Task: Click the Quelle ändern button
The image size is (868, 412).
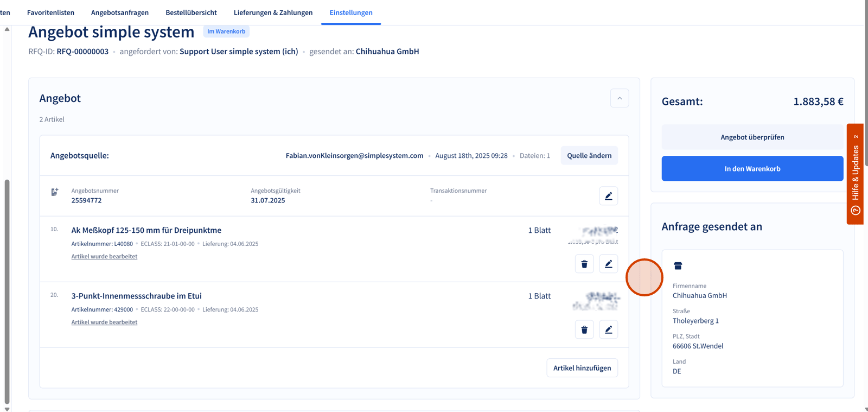Action: (589, 156)
